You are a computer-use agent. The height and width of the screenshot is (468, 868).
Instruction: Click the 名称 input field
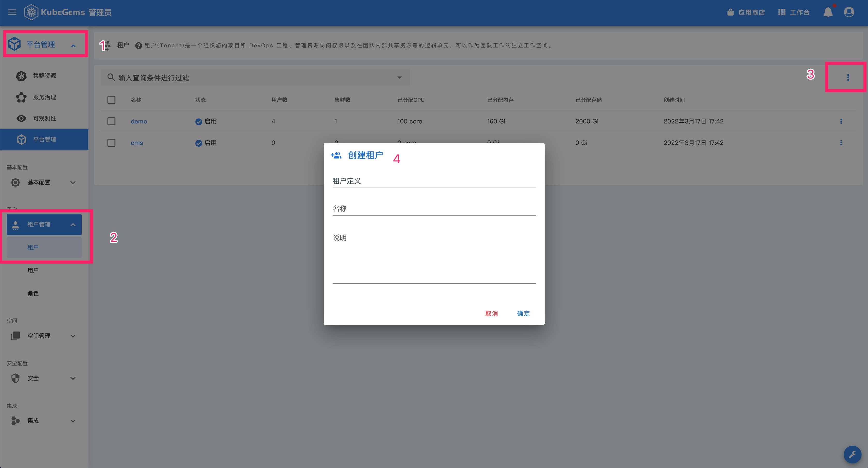pyautogui.click(x=434, y=209)
